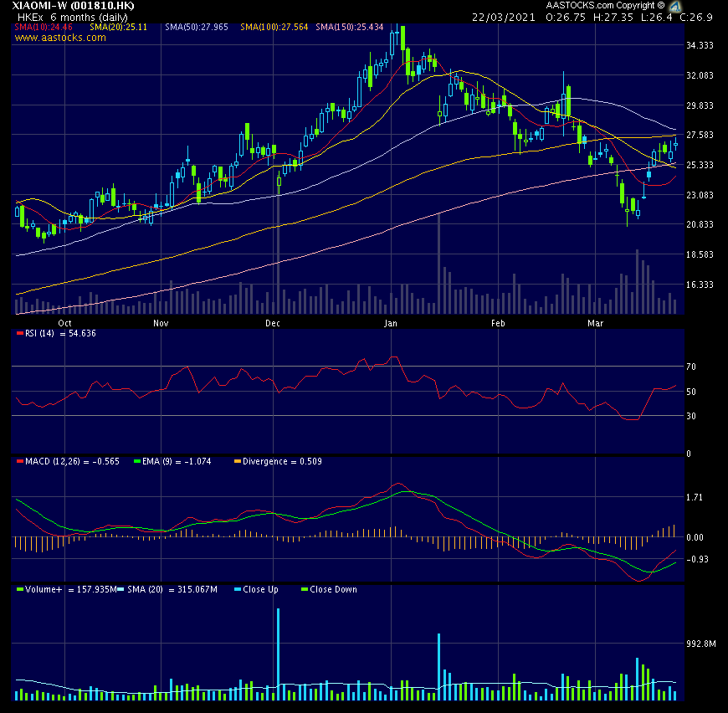The height and width of the screenshot is (713, 728).
Task: Click the 18.583 price axis label
Action: pos(700,254)
